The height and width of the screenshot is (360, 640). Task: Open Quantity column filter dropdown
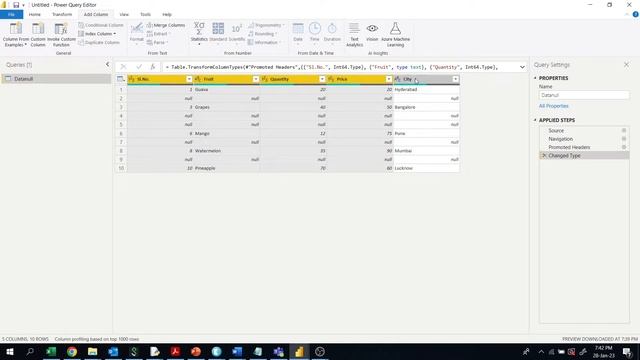(322, 79)
